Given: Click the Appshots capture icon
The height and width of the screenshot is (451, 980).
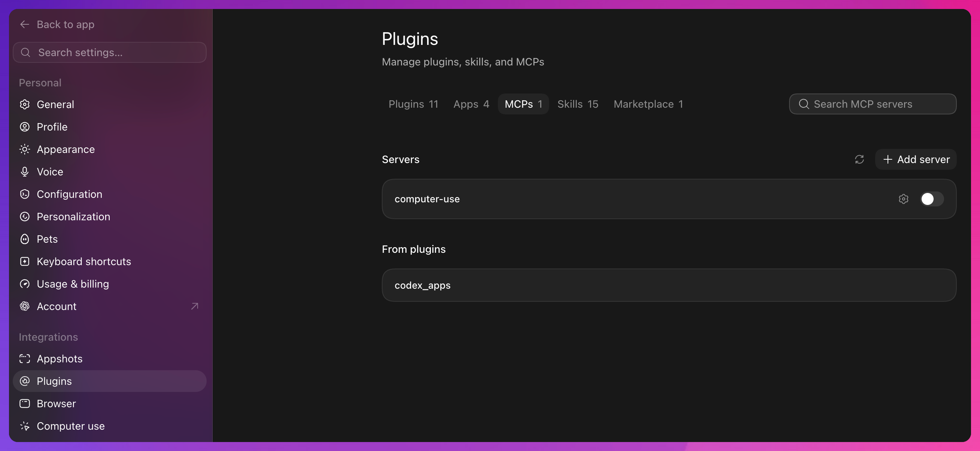Looking at the screenshot, I should click(25, 359).
